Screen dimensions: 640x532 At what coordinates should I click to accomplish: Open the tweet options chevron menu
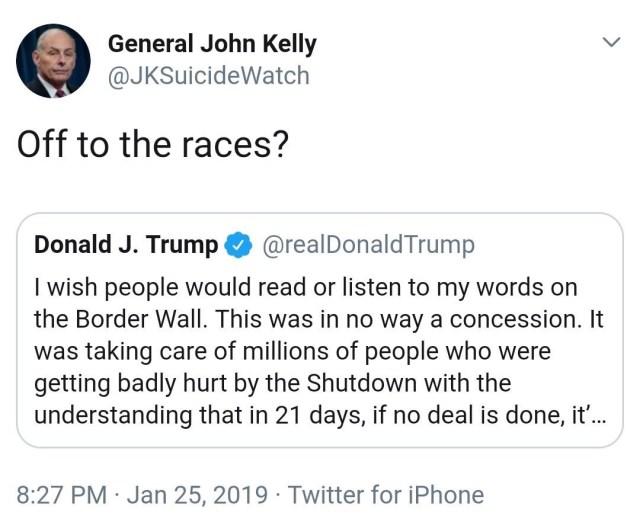click(611, 42)
